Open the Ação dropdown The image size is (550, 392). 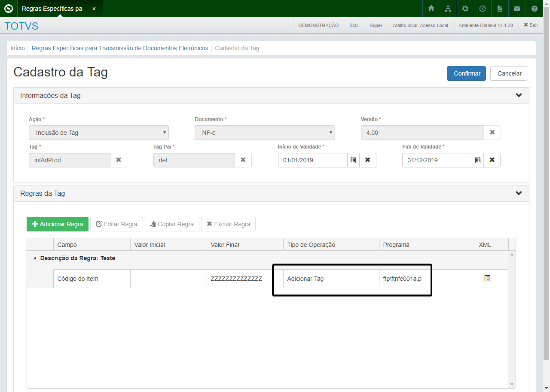(x=99, y=133)
